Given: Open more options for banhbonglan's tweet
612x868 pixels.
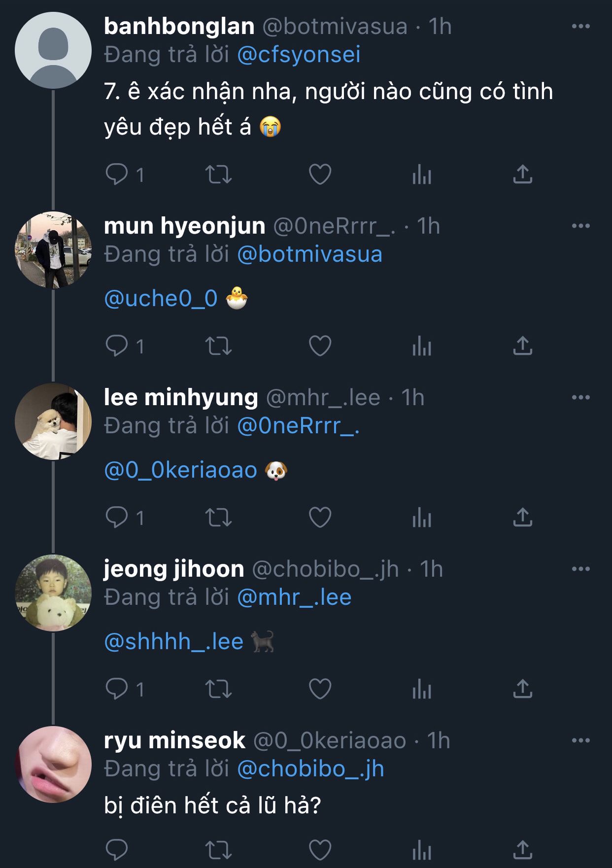Looking at the screenshot, I should coord(580,27).
